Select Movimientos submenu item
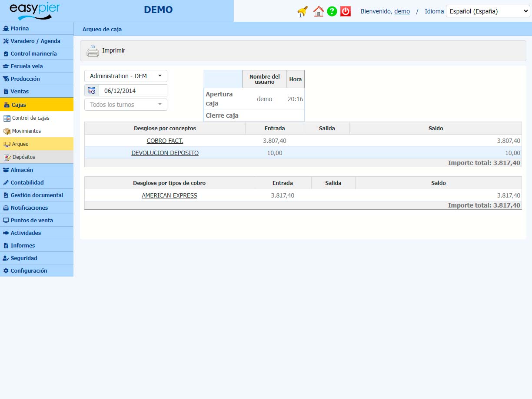The width and height of the screenshot is (532, 399). click(x=37, y=131)
